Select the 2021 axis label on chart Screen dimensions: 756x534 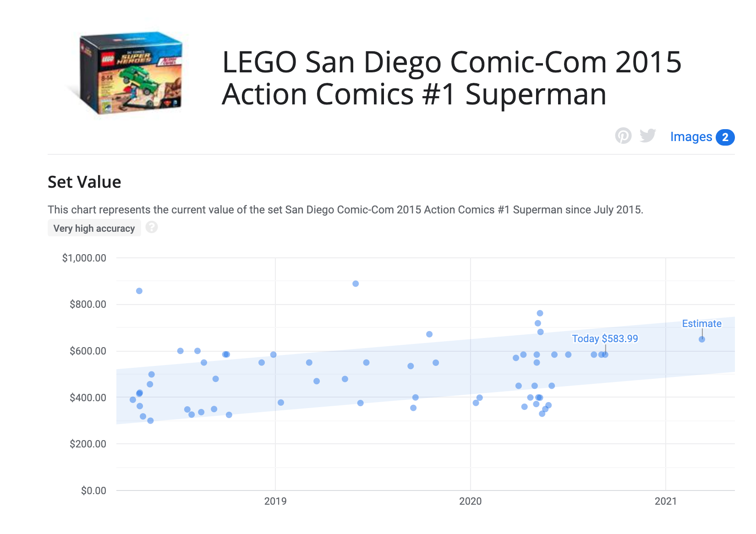pos(666,501)
